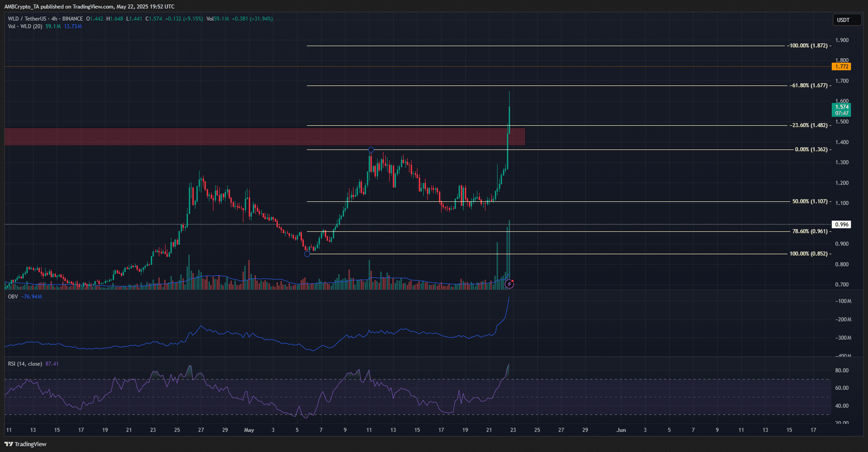The height and width of the screenshot is (452, 868).
Task: Open the USDT currency selector
Action: pyautogui.click(x=847, y=20)
